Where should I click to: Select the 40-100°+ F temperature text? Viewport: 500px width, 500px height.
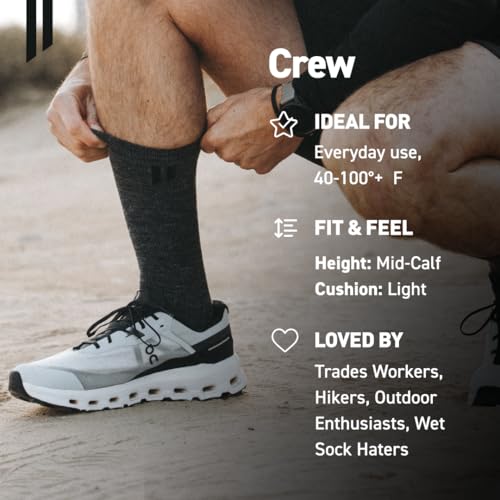click(358, 179)
